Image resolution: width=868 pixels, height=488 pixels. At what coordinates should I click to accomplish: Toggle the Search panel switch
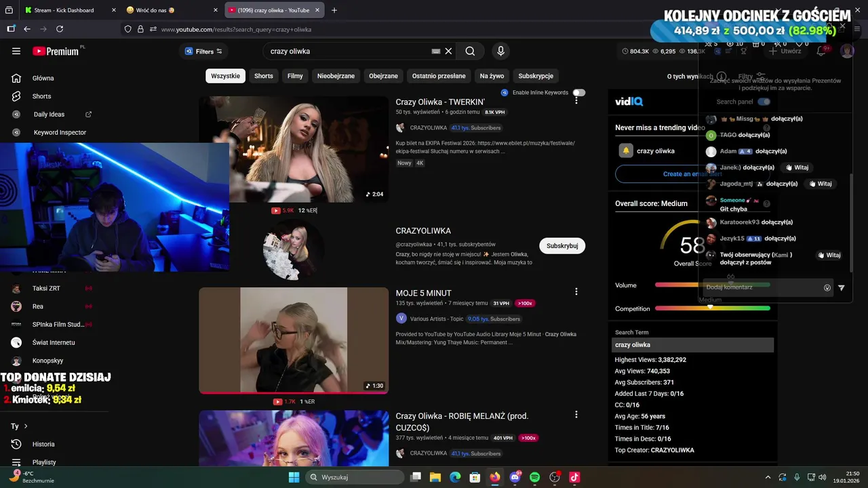[x=764, y=102]
